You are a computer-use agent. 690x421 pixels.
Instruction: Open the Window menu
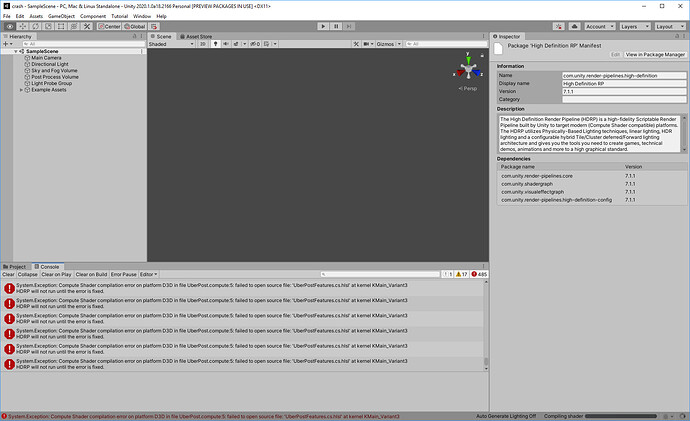click(142, 16)
